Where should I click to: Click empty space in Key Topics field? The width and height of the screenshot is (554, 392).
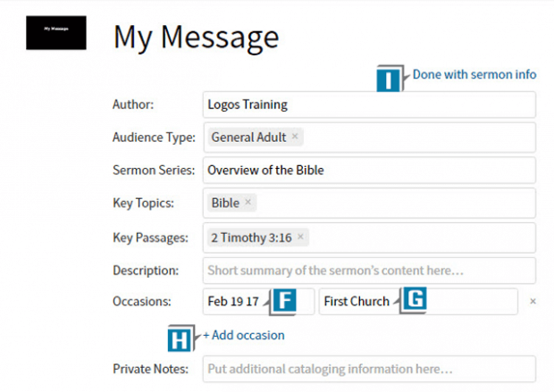pos(393,203)
